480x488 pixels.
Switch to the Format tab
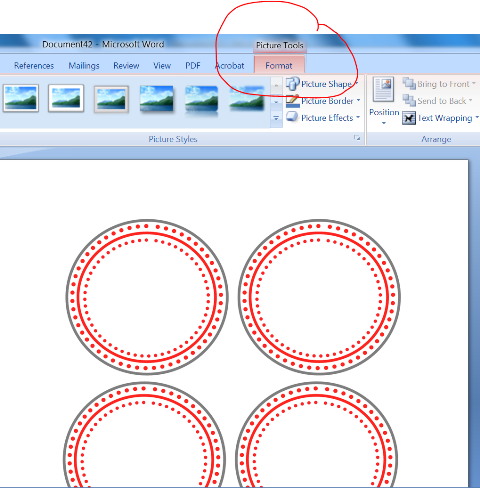pos(279,66)
